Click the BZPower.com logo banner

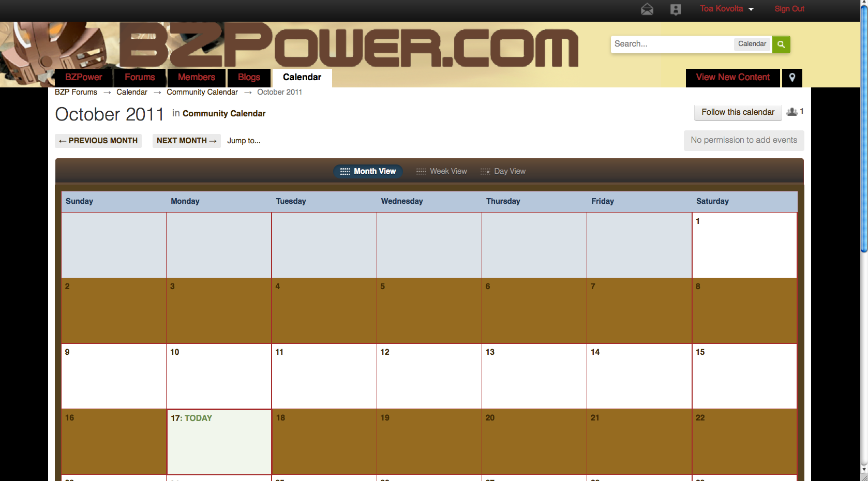pyautogui.click(x=348, y=46)
